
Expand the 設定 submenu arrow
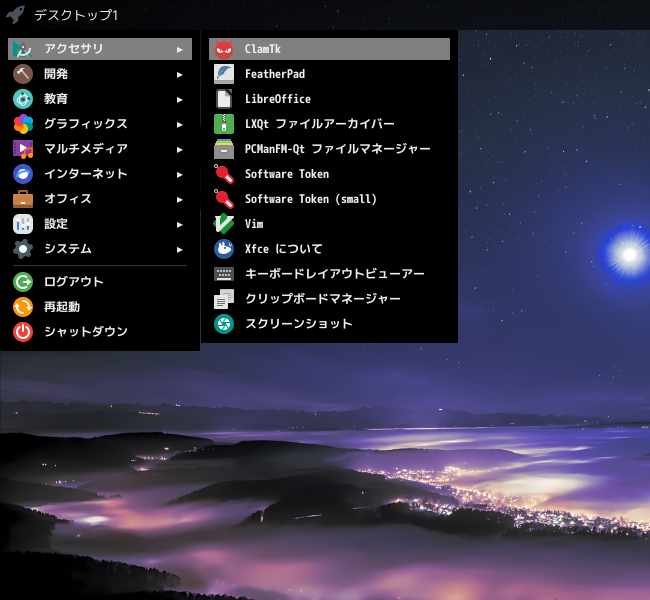(x=179, y=224)
